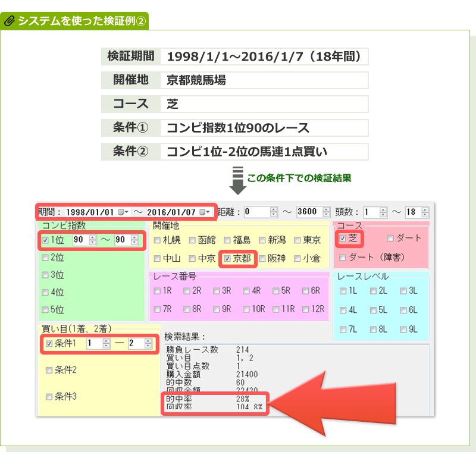Check the 東京 venue checkbox

(298, 240)
